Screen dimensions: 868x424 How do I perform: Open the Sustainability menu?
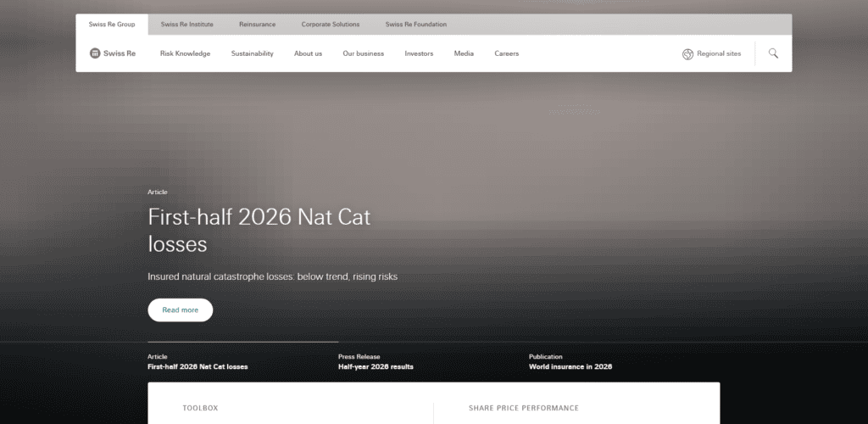[x=253, y=53]
